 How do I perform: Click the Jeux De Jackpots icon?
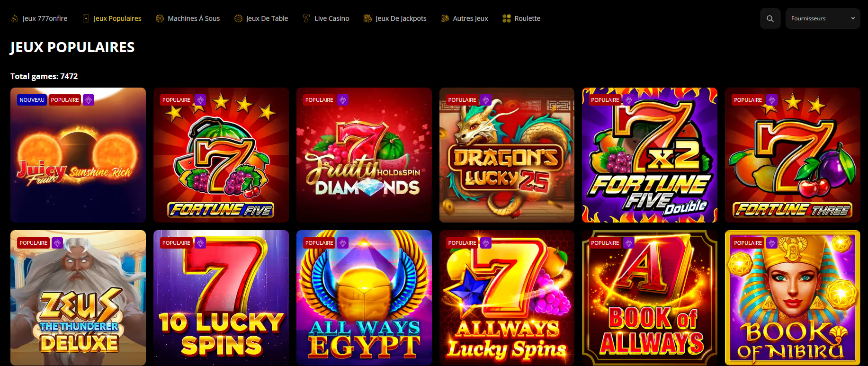(x=367, y=18)
